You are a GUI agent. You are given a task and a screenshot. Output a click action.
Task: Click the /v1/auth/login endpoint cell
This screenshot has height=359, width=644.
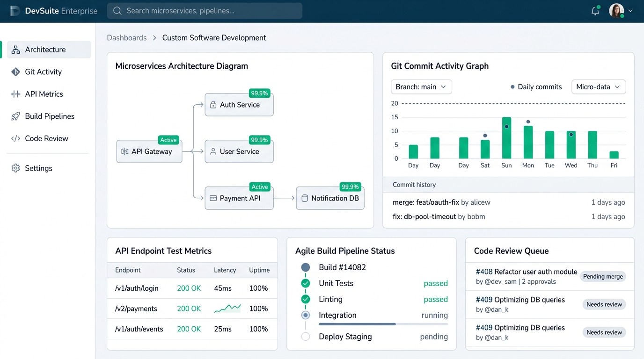pos(137,288)
